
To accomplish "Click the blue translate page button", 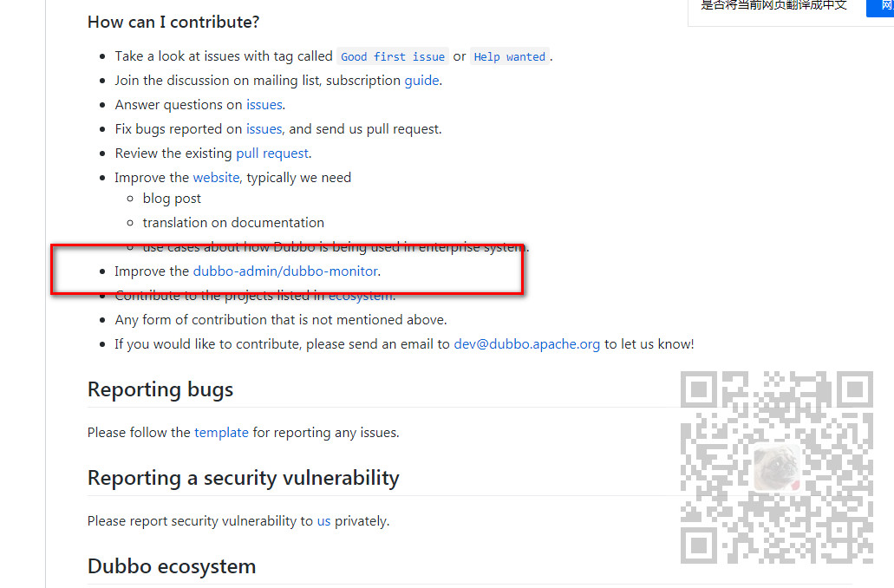I will coord(880,7).
